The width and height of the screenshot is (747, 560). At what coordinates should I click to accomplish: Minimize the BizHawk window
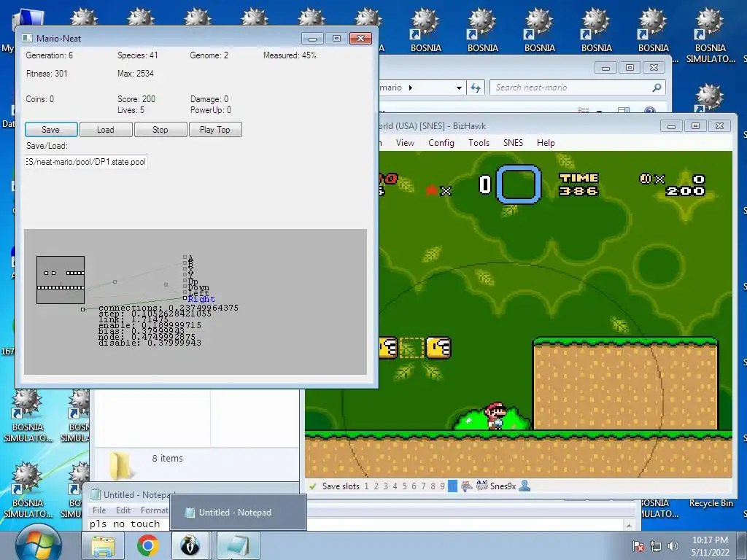pyautogui.click(x=671, y=125)
